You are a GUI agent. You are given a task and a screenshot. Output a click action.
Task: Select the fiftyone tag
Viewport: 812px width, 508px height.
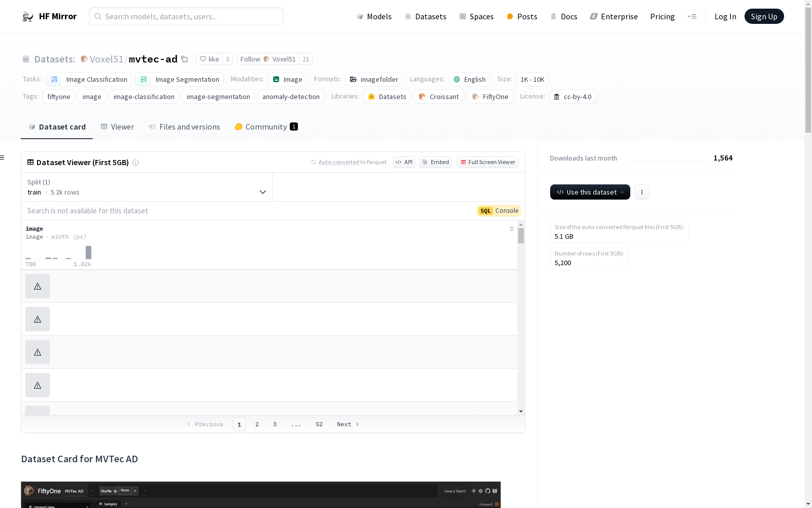click(x=59, y=97)
